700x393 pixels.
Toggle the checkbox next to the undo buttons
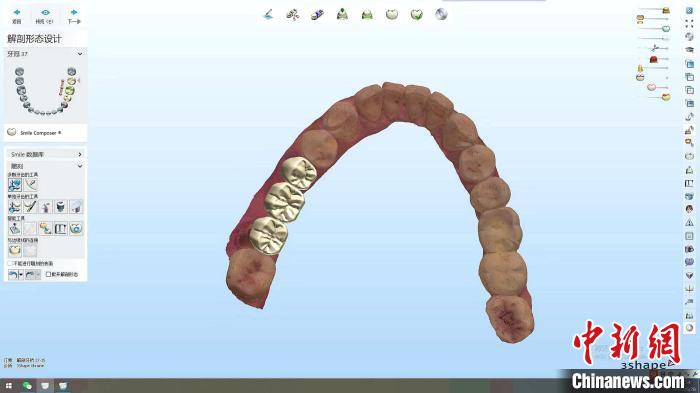tap(48, 274)
